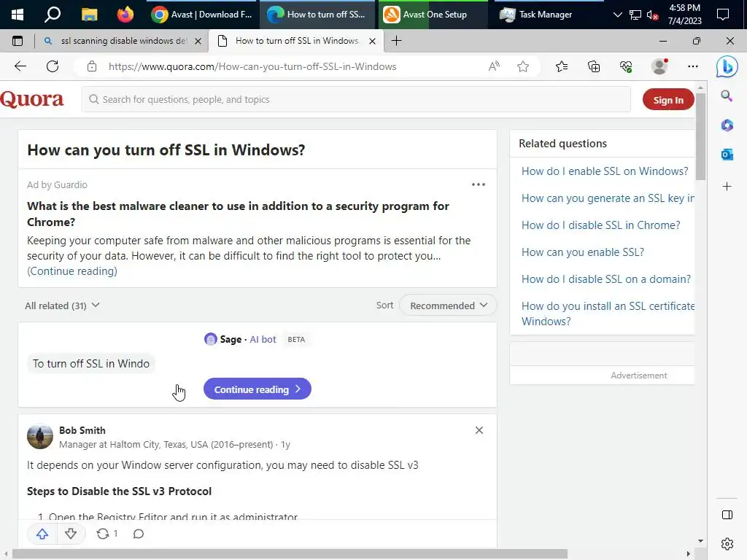Click the red Sign In button
The width and height of the screenshot is (747, 560).
pos(668,99)
